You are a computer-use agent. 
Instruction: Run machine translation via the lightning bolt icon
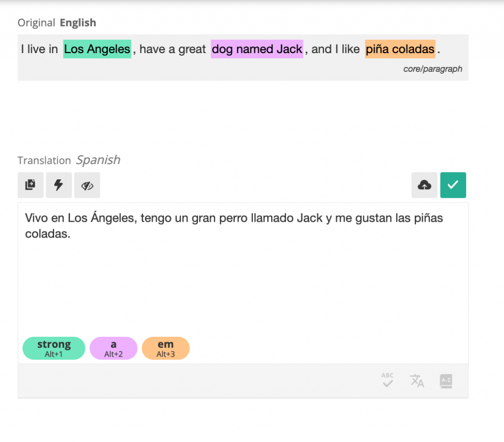coord(59,185)
